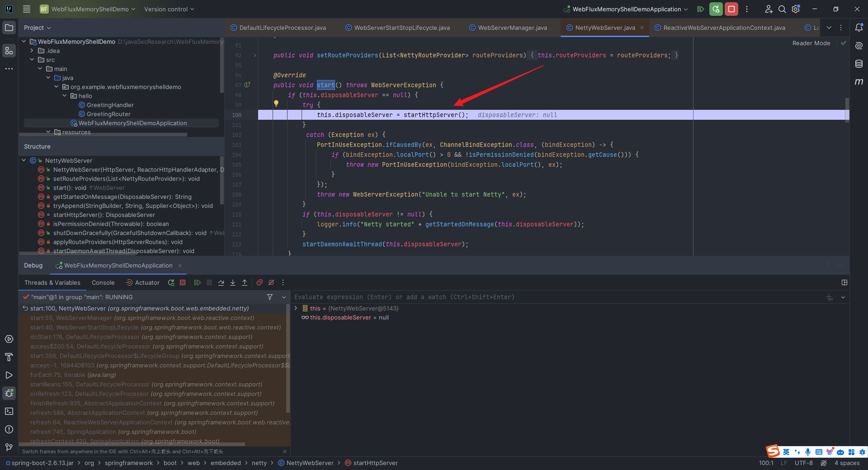Open the Problems tool window

(x=9, y=429)
